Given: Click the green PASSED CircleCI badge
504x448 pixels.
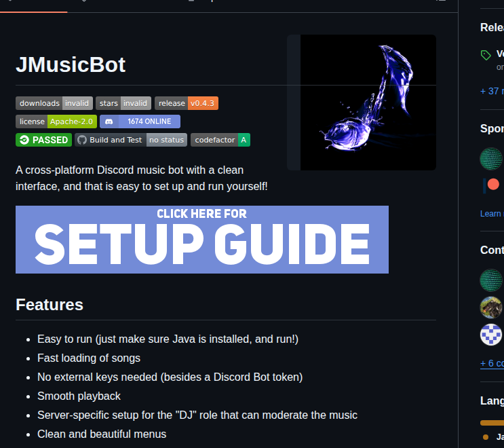Looking at the screenshot, I should click(x=43, y=140).
